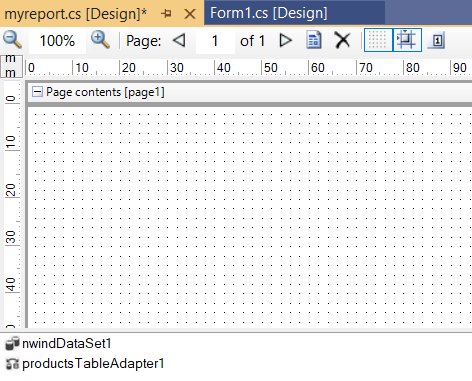Go to the next page arrow
This screenshot has width=472, height=381.
click(x=285, y=41)
